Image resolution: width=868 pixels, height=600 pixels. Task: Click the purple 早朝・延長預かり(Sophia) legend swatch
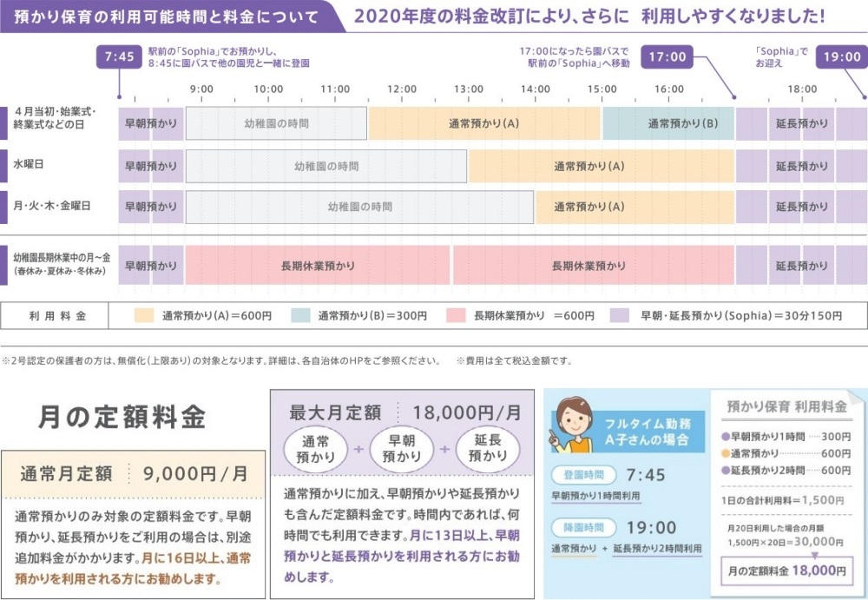coord(620,316)
